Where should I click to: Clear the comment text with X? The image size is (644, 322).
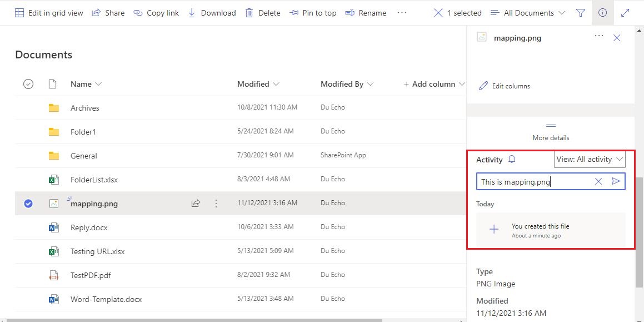[x=598, y=181]
